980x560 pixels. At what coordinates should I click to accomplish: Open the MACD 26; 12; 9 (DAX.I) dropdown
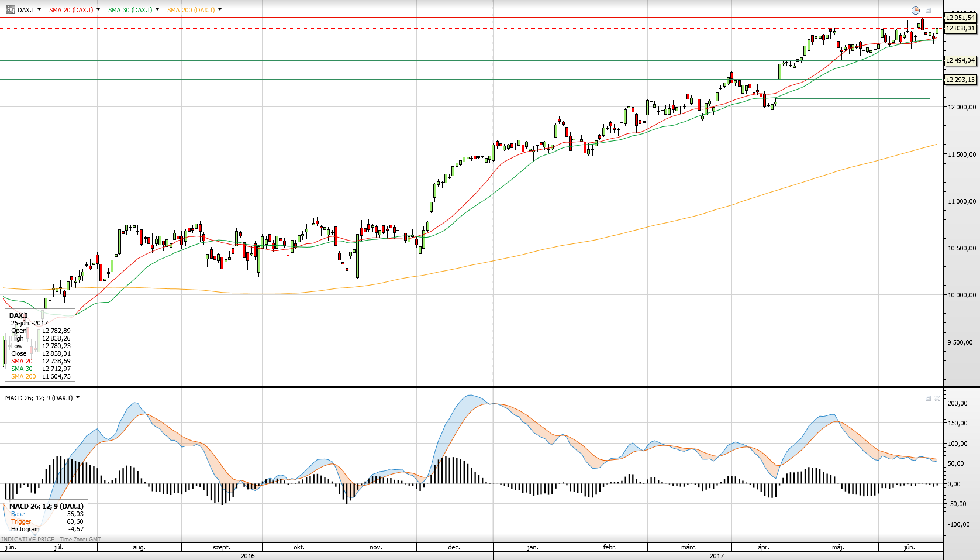(78, 398)
